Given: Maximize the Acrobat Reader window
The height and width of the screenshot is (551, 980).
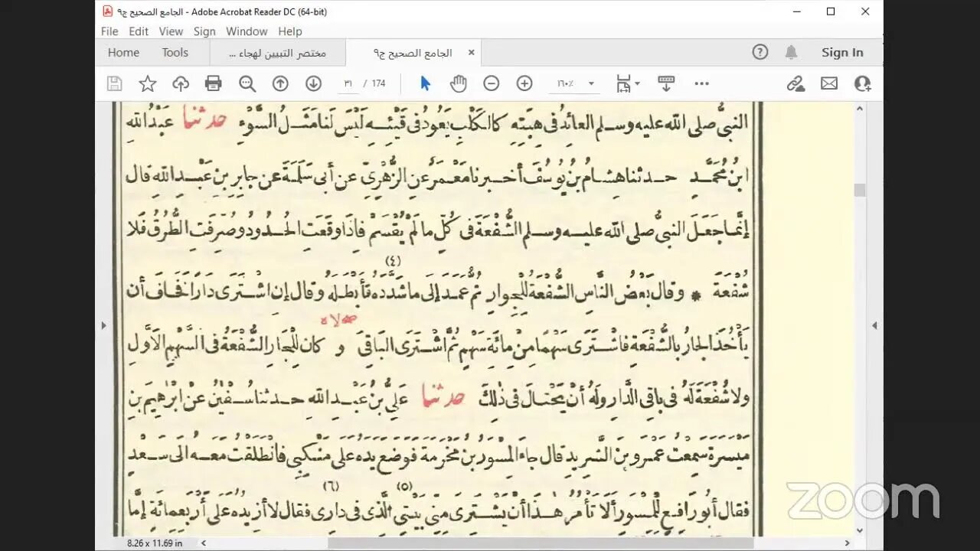Looking at the screenshot, I should [831, 11].
